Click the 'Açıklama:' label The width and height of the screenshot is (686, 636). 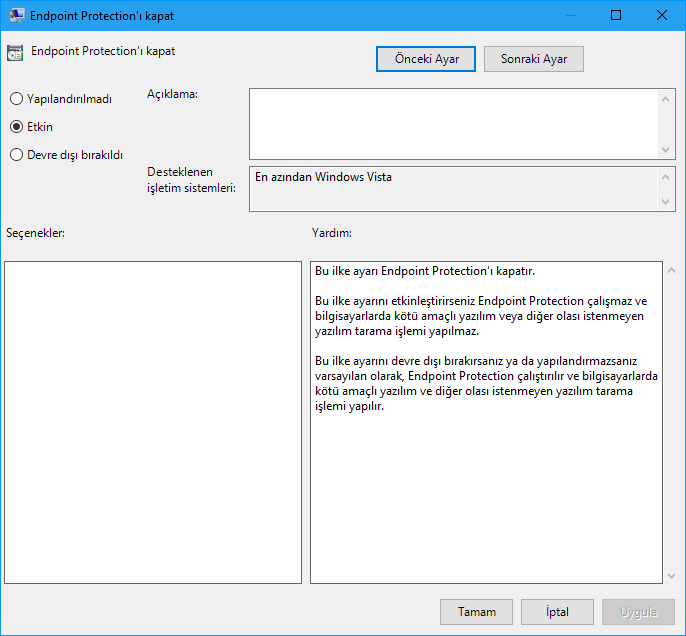point(172,94)
